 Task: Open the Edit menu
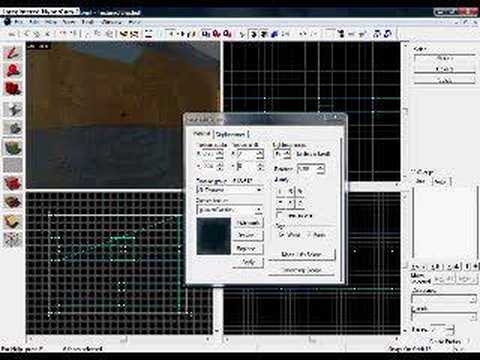pos(34,22)
